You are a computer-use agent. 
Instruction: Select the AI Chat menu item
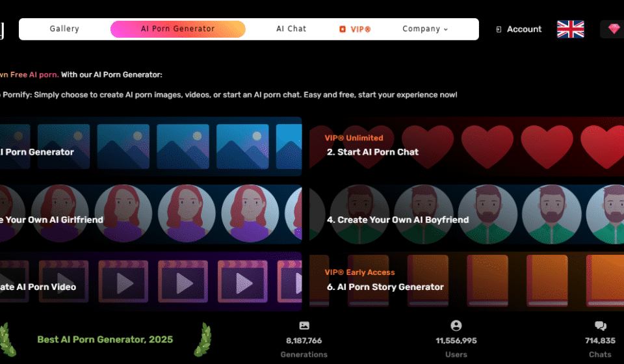point(291,29)
